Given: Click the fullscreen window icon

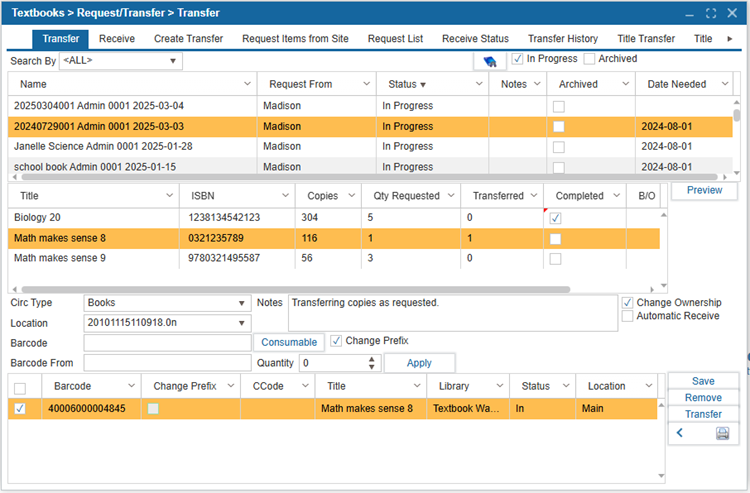Looking at the screenshot, I should [x=711, y=13].
